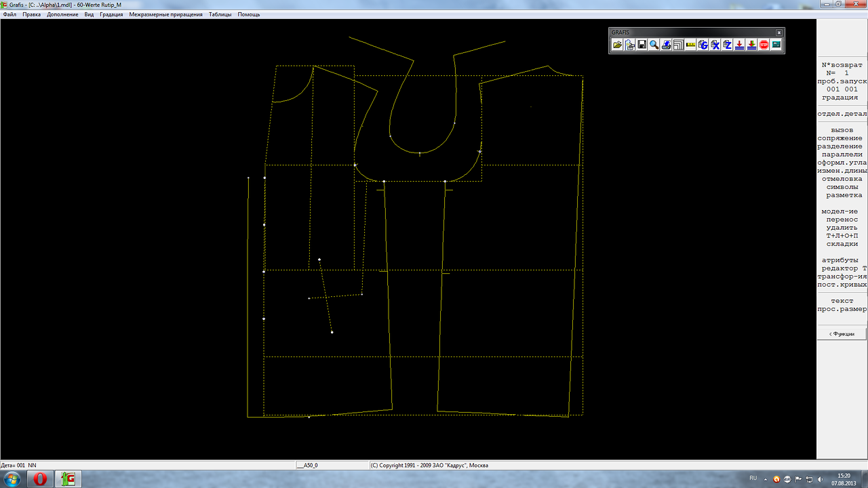Select the yellow ruler measure tool
Screen dimensions: 868x488
click(x=691, y=45)
